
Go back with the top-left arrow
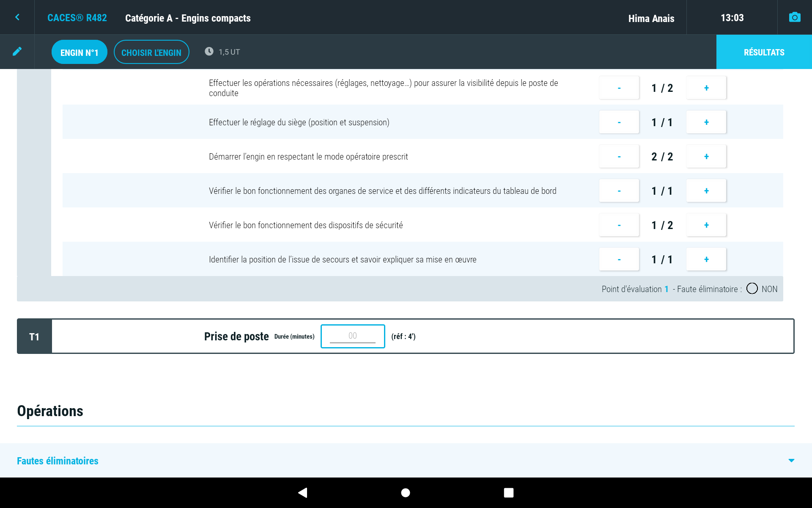click(17, 17)
